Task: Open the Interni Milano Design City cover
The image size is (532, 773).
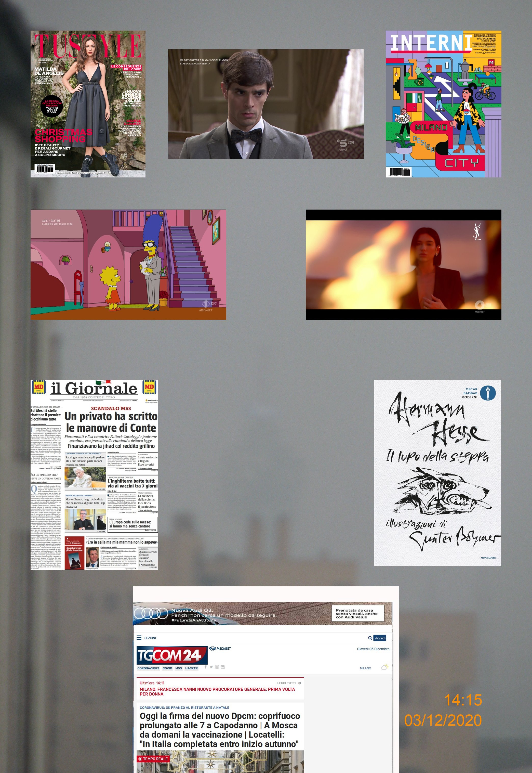Action: [443, 104]
